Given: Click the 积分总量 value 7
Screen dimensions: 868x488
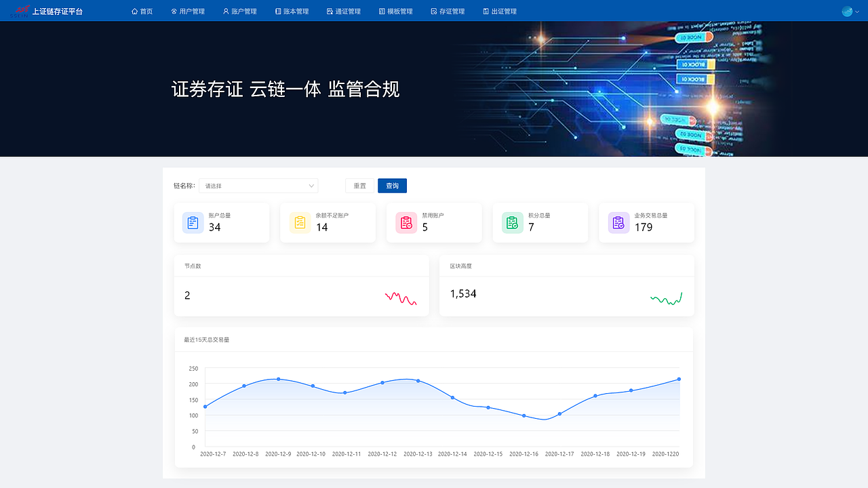Looking at the screenshot, I should click(532, 228).
